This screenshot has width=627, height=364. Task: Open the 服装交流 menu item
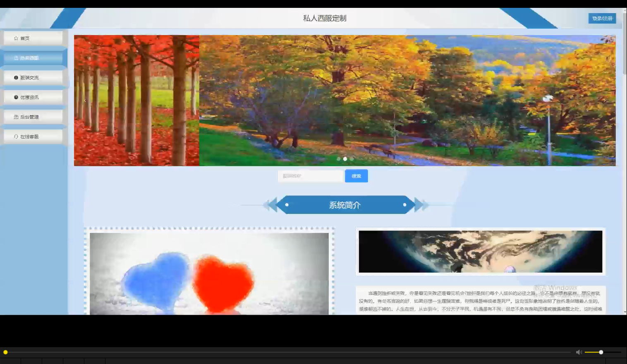tap(33, 78)
